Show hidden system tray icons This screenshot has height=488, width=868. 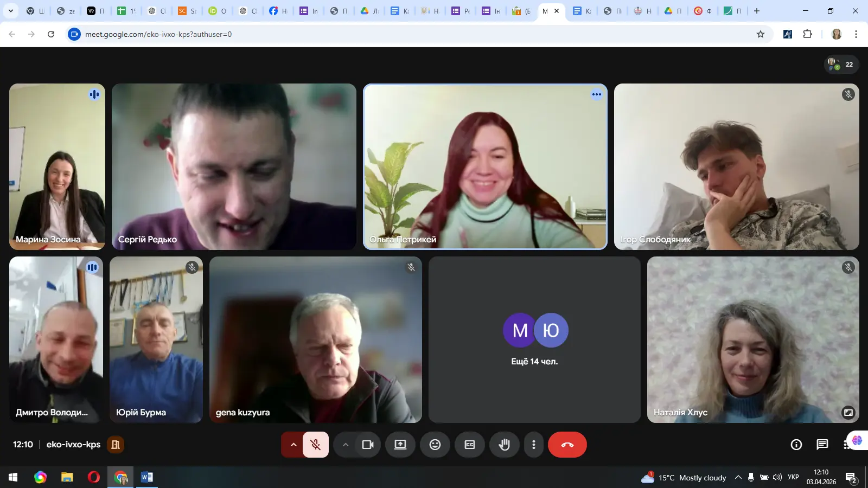pos(738,477)
